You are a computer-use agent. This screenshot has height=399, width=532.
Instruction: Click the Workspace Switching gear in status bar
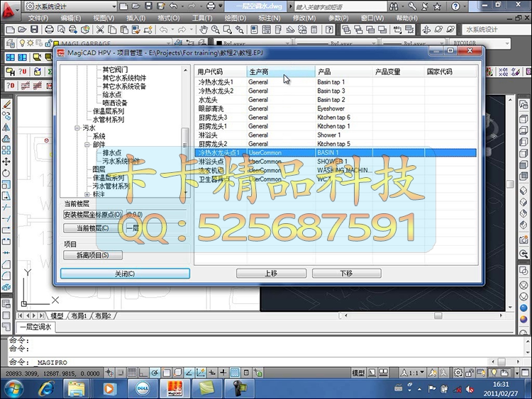pyautogui.click(x=458, y=373)
